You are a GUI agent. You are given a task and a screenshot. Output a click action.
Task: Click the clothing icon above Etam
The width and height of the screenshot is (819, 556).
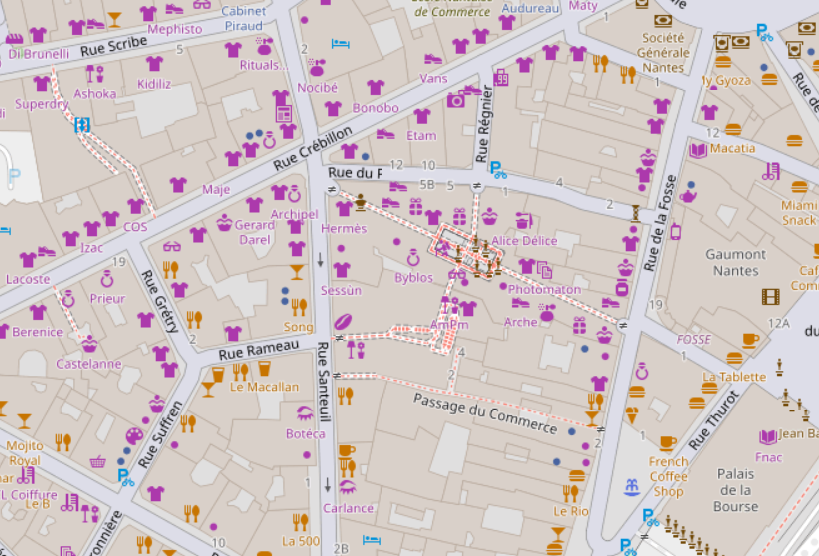coord(422,116)
